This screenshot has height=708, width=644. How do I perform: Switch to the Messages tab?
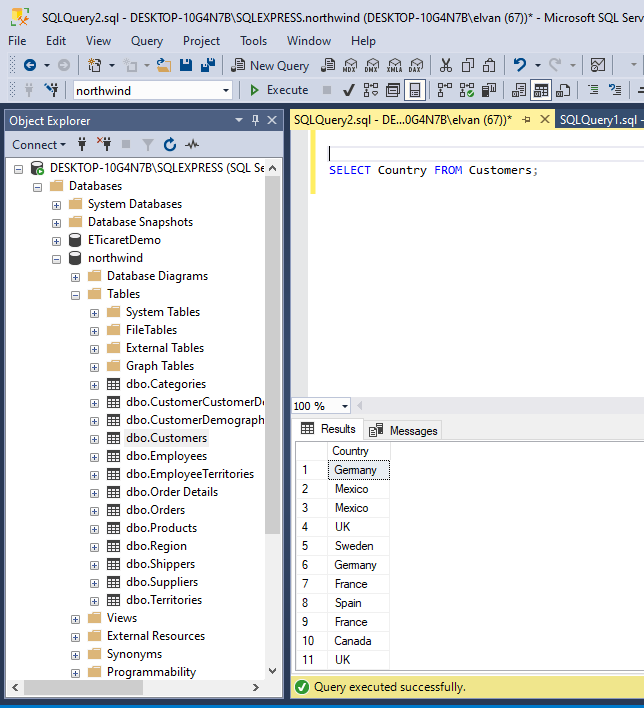click(x=404, y=431)
